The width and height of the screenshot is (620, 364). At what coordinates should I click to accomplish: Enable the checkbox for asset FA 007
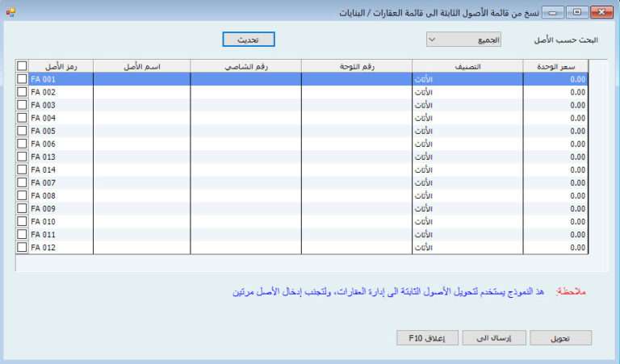point(22,182)
